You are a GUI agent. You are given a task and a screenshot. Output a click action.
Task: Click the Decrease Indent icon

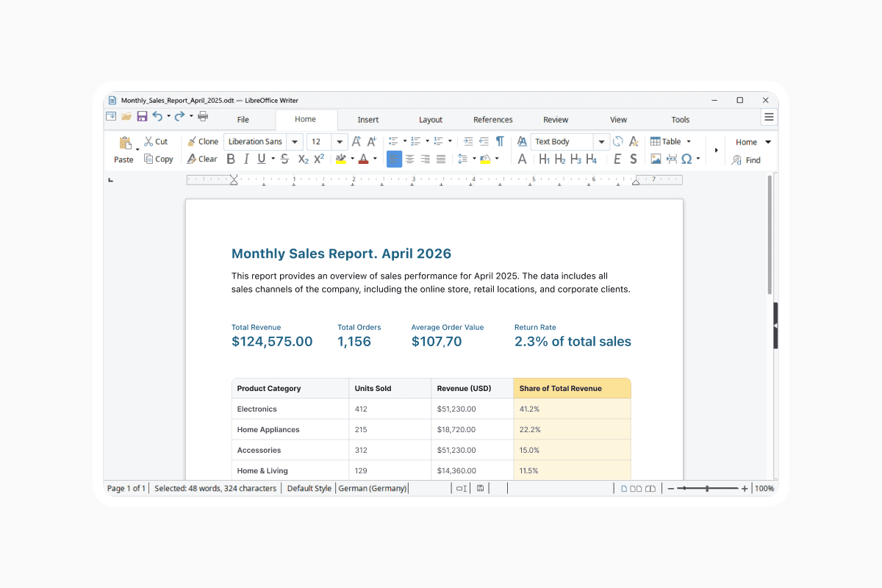click(484, 141)
